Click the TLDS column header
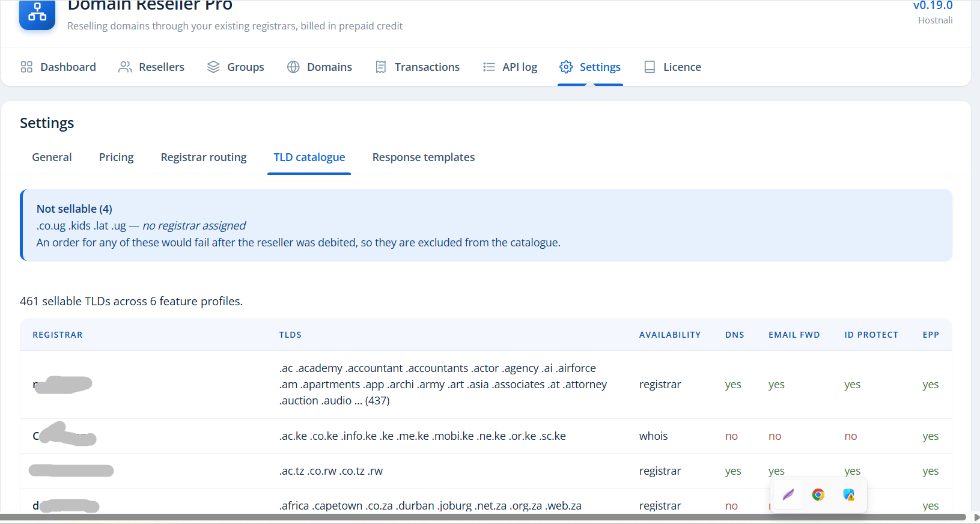The image size is (980, 524). 290,335
